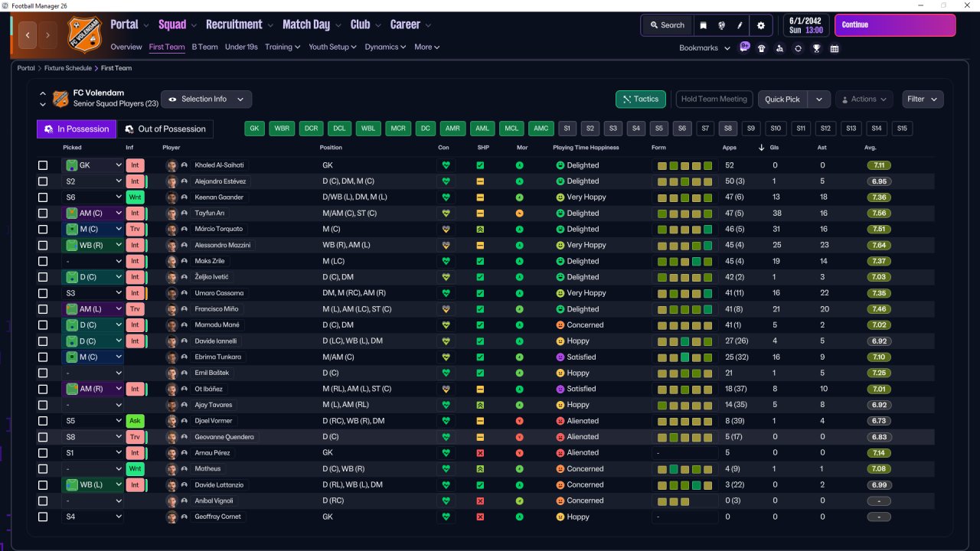Open the shirt icon bookmark shortcut
The width and height of the screenshot is (980, 551).
pos(761,48)
